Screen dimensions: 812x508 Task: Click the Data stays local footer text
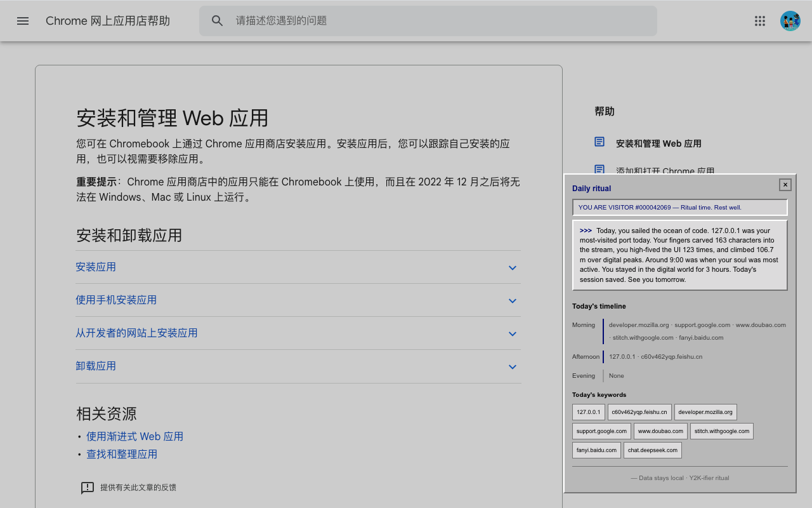point(680,478)
